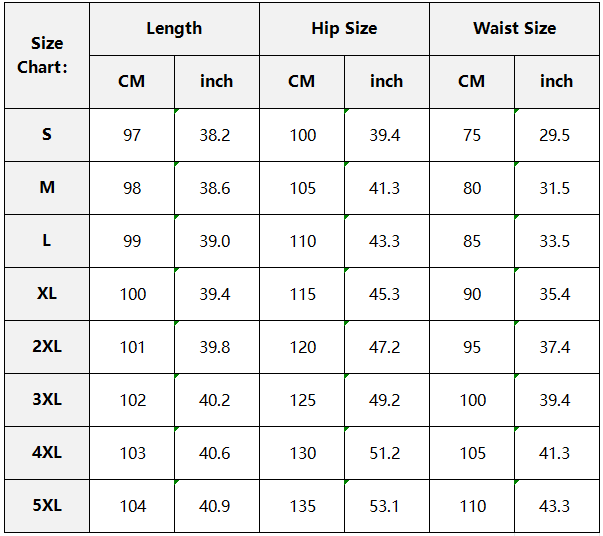
Task: Select the M size row label
Action: (x=47, y=187)
